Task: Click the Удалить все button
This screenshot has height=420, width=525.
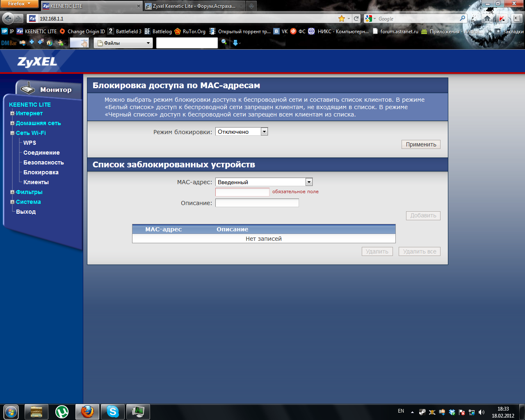Action: [420, 251]
